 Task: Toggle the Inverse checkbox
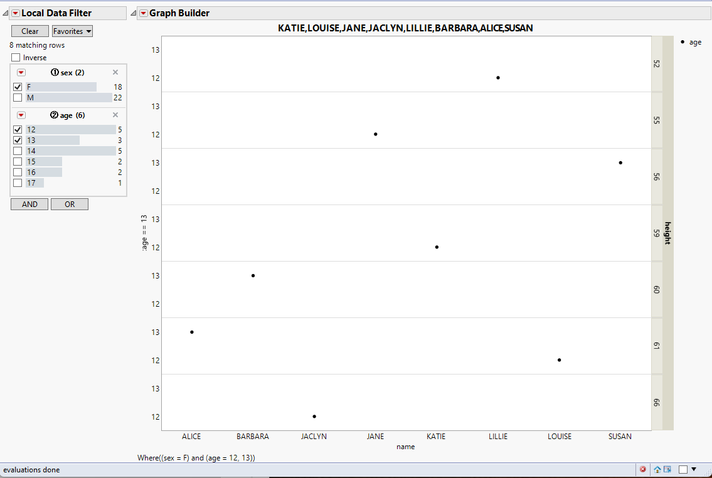pyautogui.click(x=16, y=58)
